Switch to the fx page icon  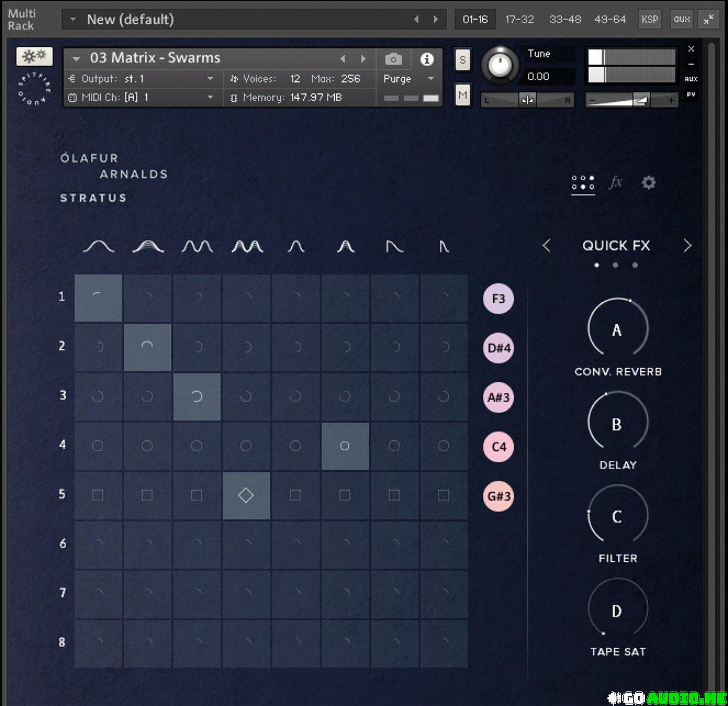tap(616, 183)
